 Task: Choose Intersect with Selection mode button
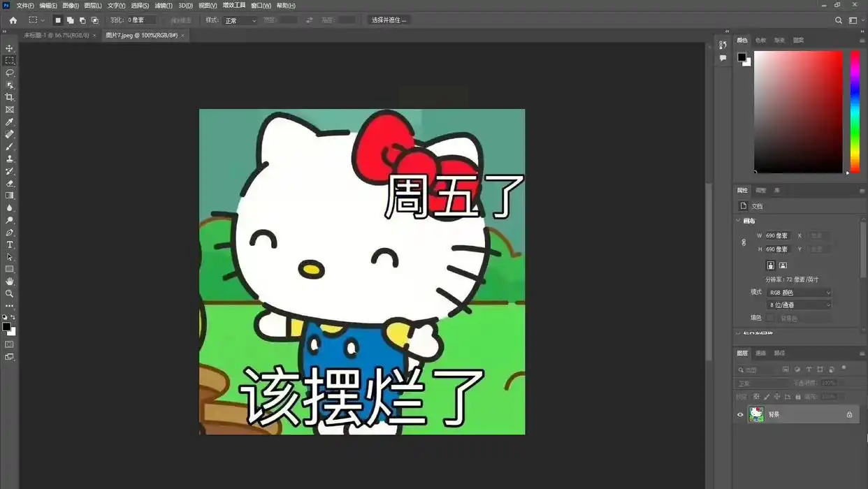pyautogui.click(x=95, y=20)
